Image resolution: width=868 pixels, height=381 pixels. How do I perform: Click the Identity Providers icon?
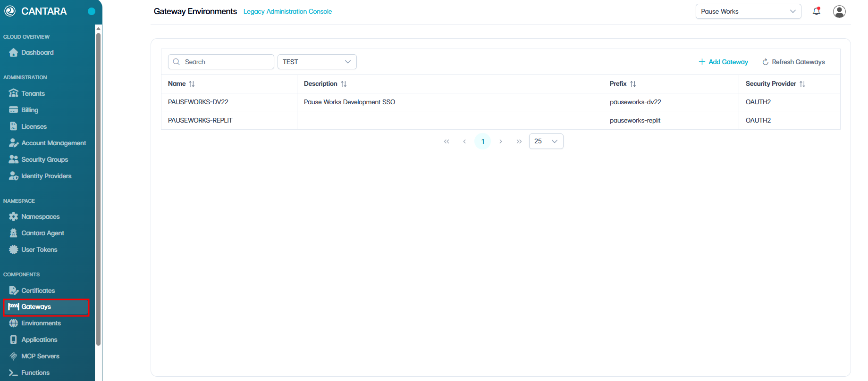14,176
